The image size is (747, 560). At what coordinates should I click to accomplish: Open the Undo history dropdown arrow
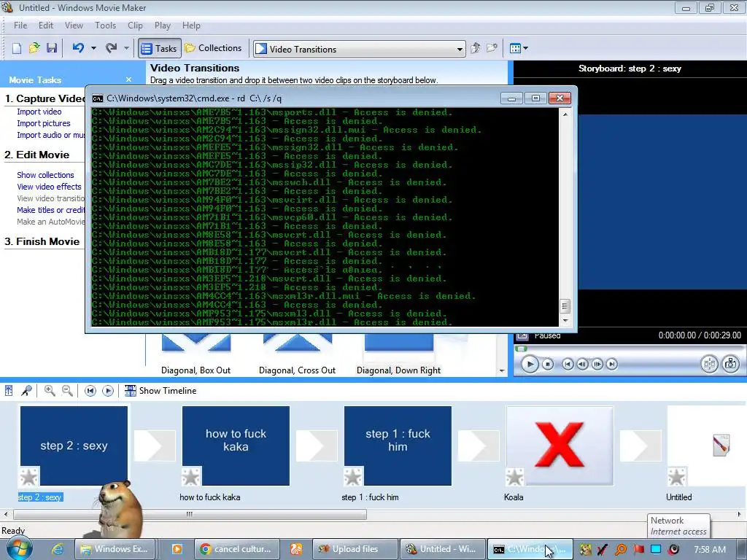tap(93, 48)
